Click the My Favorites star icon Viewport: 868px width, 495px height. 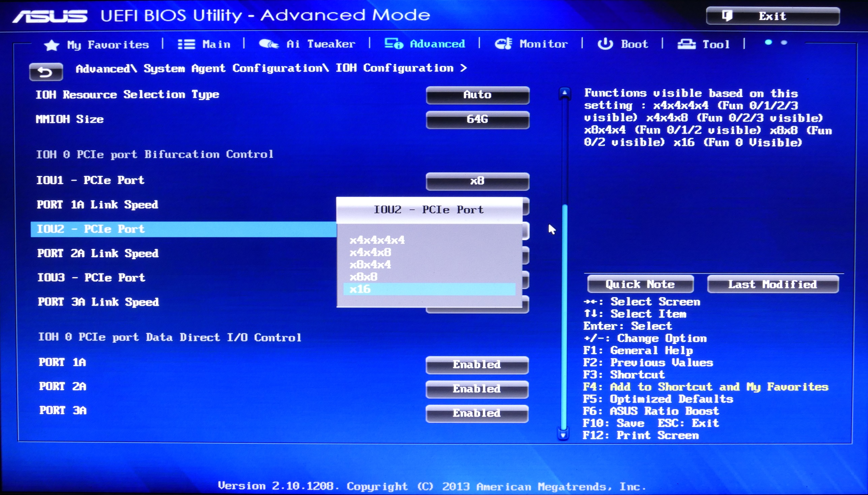(x=52, y=45)
